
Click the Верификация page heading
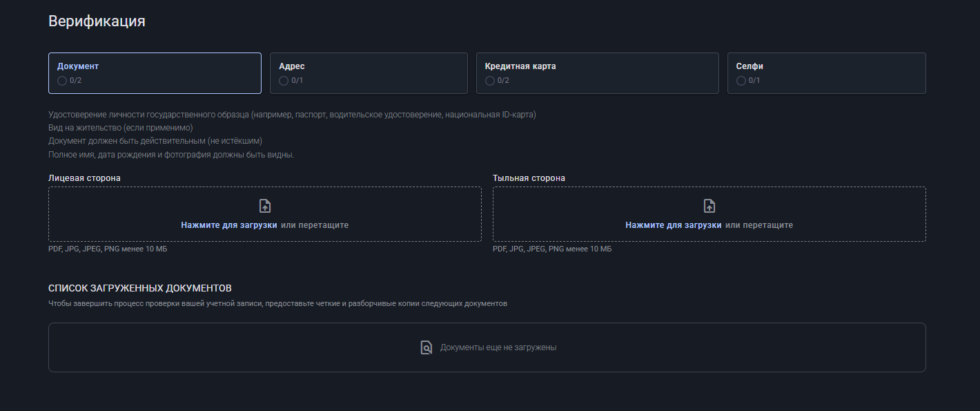tap(97, 21)
